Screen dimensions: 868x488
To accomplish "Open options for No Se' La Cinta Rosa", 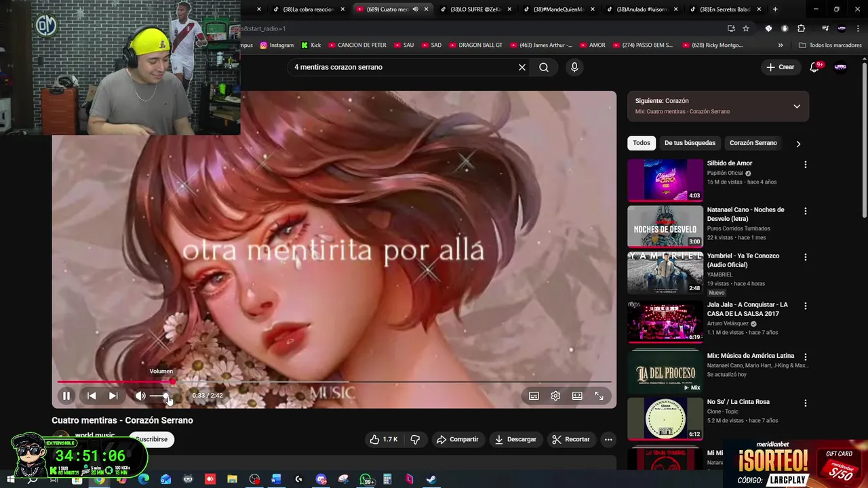I will [x=806, y=403].
